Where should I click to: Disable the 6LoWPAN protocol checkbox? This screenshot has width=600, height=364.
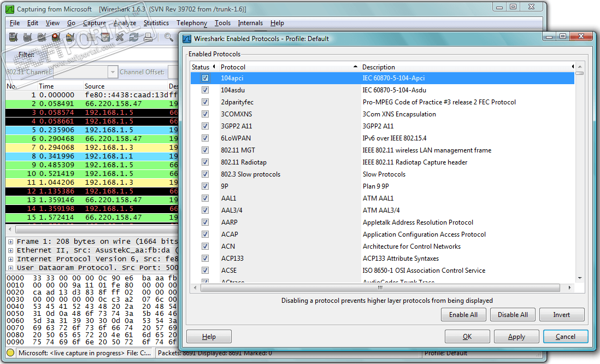click(205, 138)
